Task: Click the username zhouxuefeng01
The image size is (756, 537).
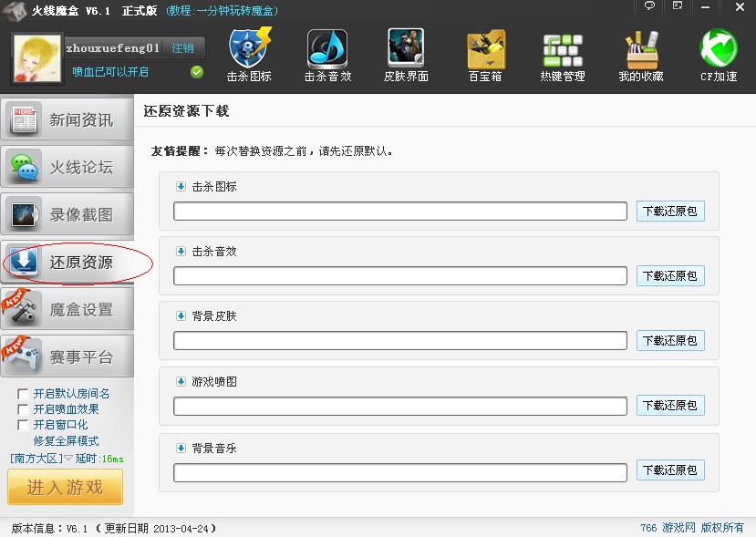Action: 113,48
